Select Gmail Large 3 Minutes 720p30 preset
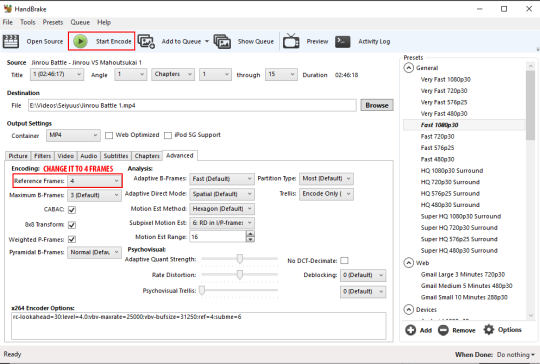Screen dimensions: 540x364 (463, 274)
